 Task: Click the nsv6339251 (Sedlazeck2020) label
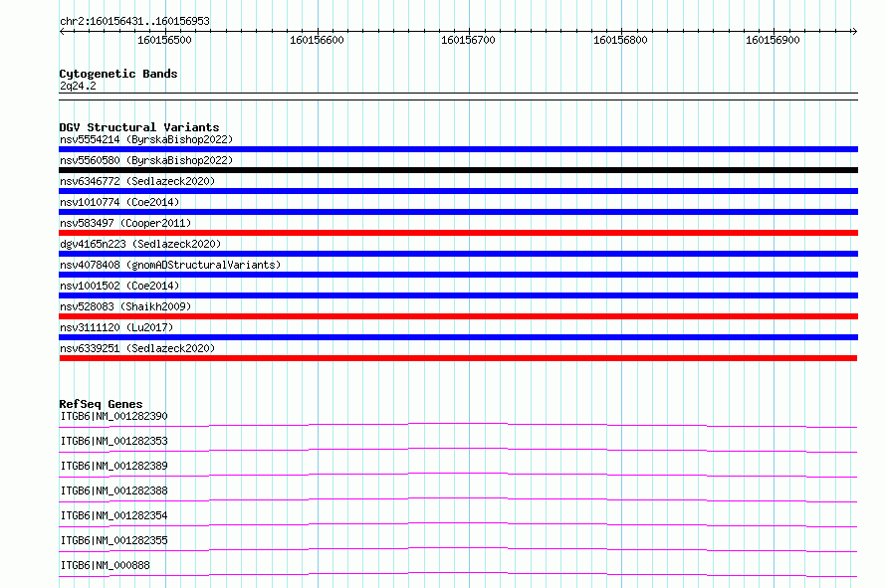(x=137, y=348)
